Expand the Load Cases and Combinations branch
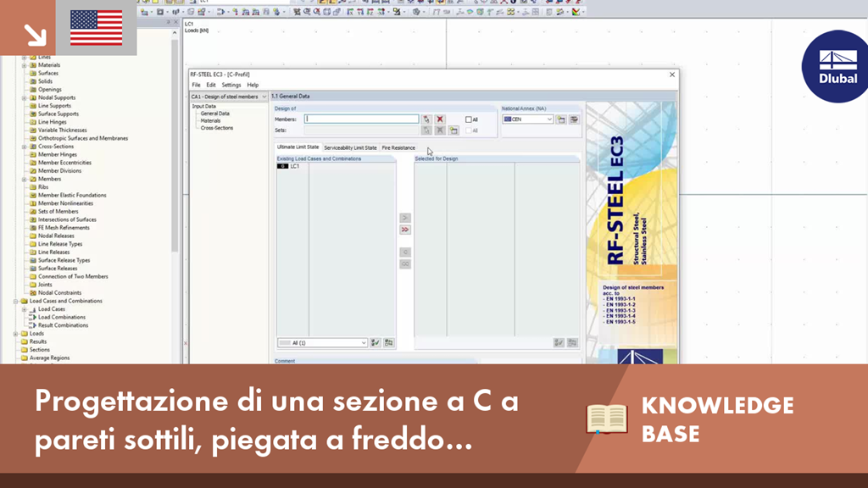The width and height of the screenshot is (868, 488). [x=14, y=301]
